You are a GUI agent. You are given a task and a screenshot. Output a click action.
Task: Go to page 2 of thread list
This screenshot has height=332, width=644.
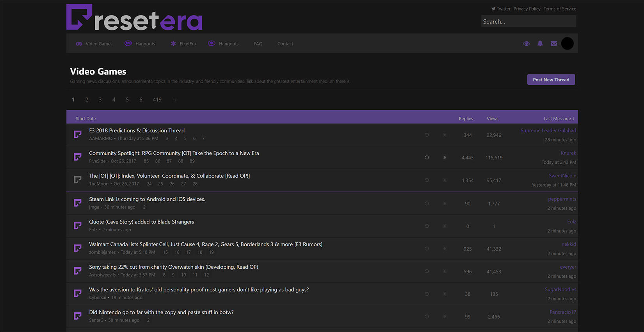click(87, 100)
